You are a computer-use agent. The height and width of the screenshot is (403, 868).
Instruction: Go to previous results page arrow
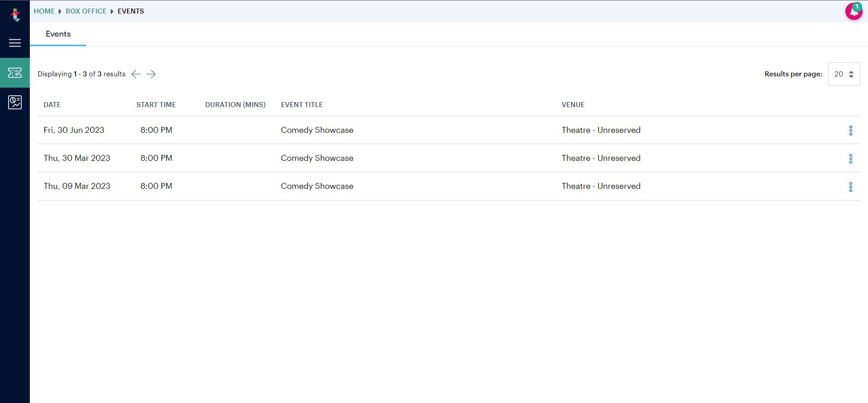pos(136,74)
